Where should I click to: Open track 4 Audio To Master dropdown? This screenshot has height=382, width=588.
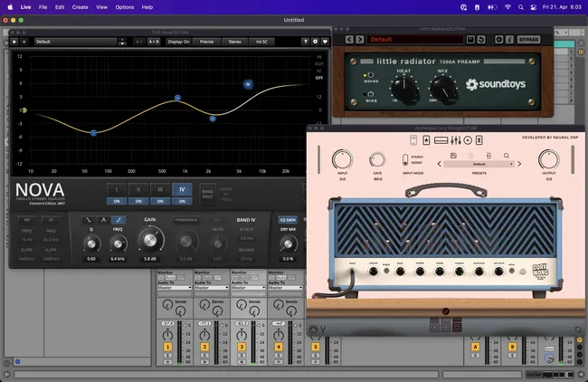point(285,288)
